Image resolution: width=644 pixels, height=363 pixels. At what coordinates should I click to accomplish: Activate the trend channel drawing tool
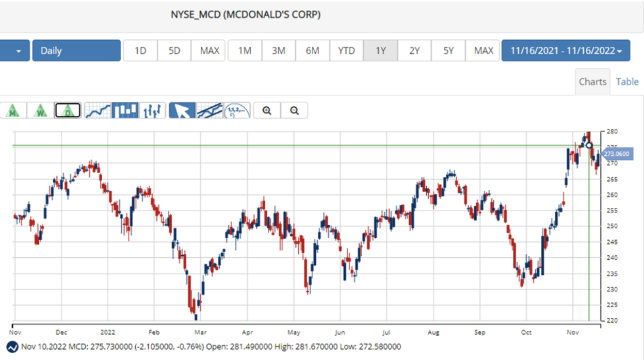click(209, 110)
